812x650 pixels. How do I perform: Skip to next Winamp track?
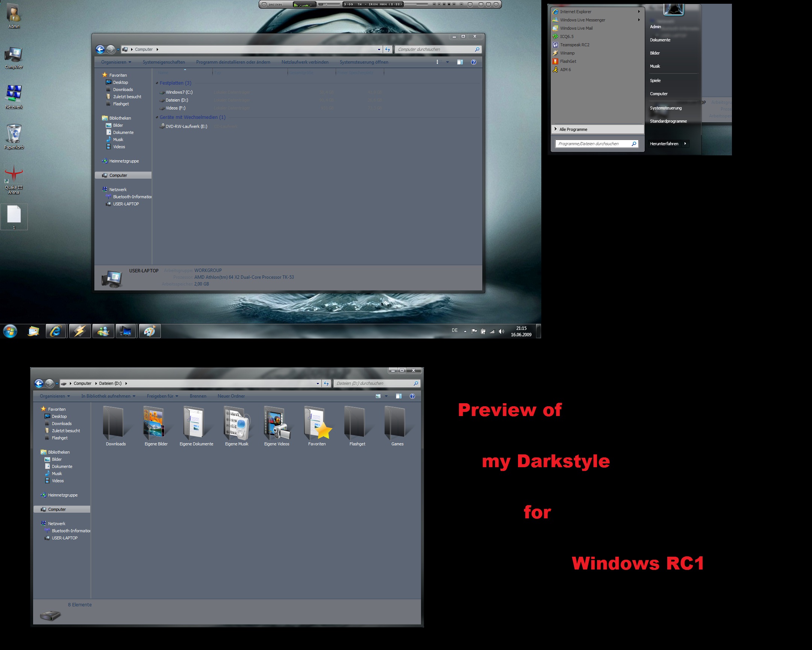pos(454,5)
